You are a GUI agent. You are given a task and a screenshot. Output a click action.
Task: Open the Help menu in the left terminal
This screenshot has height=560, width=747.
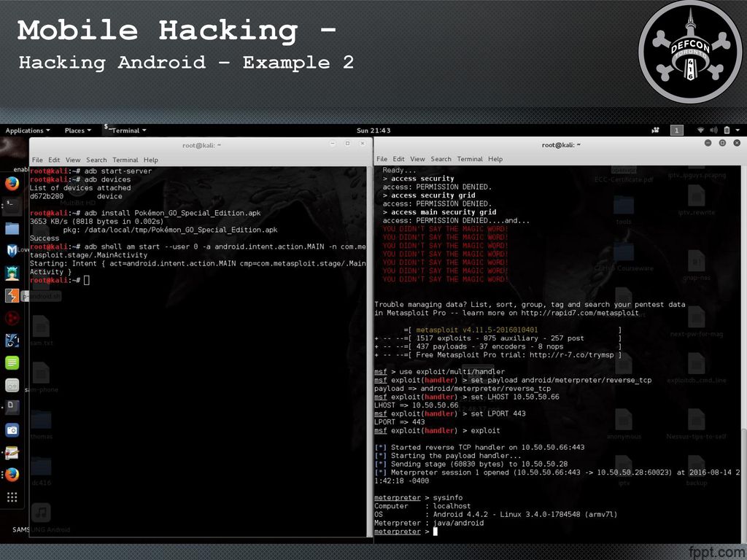tap(150, 160)
